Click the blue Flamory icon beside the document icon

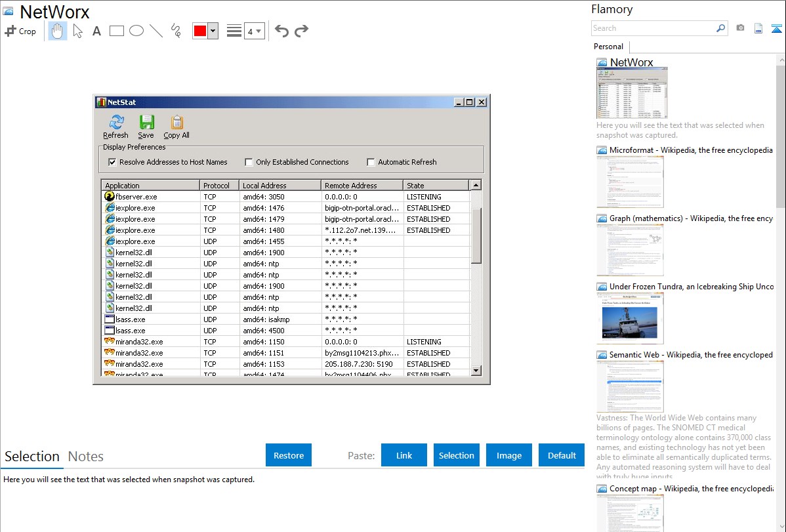click(x=776, y=28)
